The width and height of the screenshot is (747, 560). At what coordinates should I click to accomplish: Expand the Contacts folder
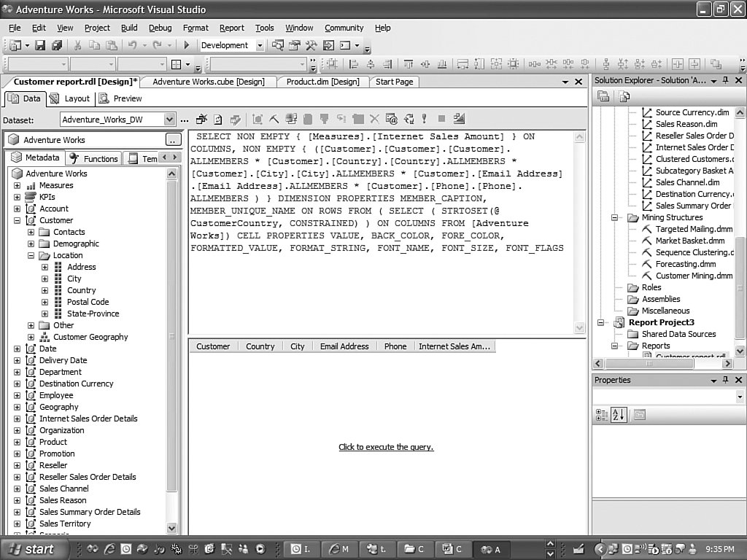tap(31, 233)
